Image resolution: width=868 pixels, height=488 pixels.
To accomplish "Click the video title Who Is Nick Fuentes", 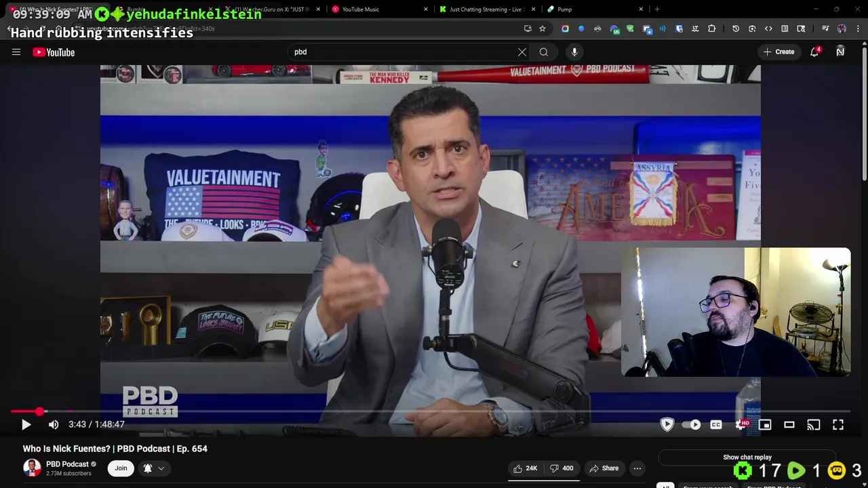I will coord(115,449).
